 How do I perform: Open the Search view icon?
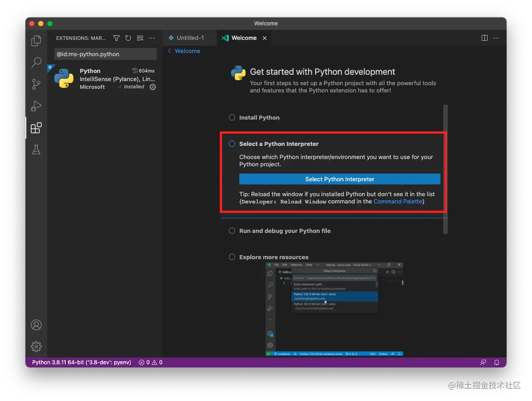(x=36, y=63)
